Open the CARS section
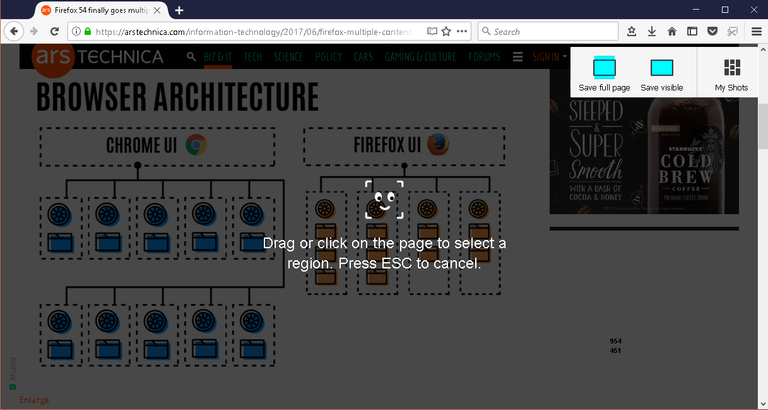768x410 pixels. point(363,57)
